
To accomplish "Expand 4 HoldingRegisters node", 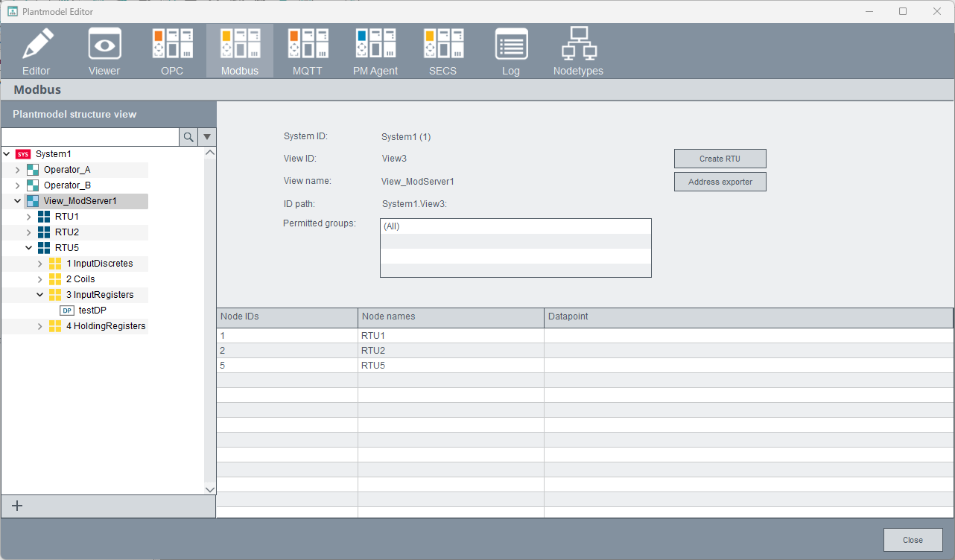I will (x=40, y=326).
